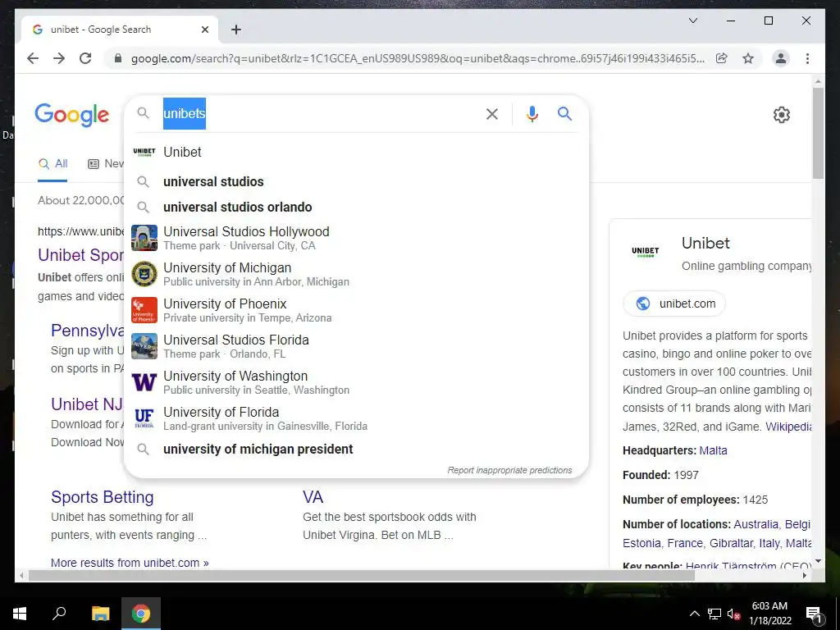Pick the universal studios suggestion
Viewport: 840px width, 630px height.
356,181
